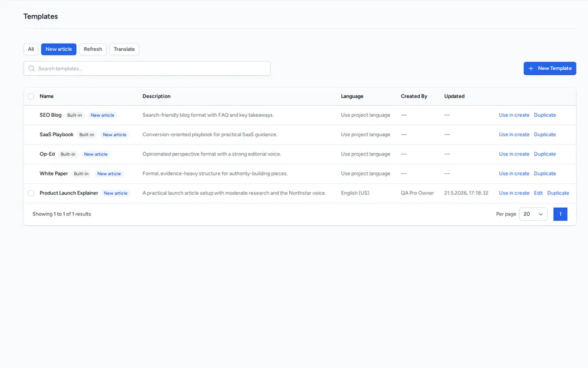Click the Templates page heading

click(x=40, y=16)
